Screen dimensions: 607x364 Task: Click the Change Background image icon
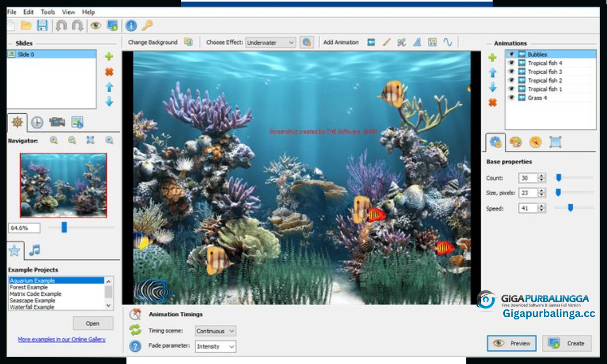click(188, 42)
